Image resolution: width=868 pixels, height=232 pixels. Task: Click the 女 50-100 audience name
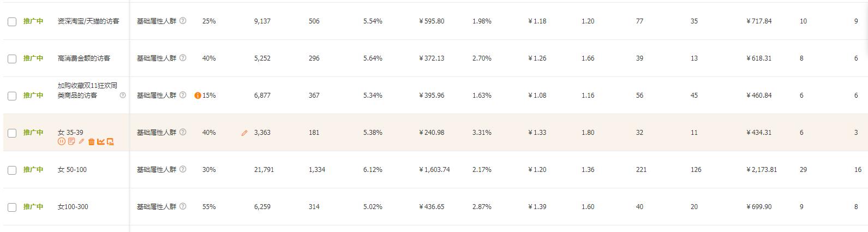tap(72, 170)
